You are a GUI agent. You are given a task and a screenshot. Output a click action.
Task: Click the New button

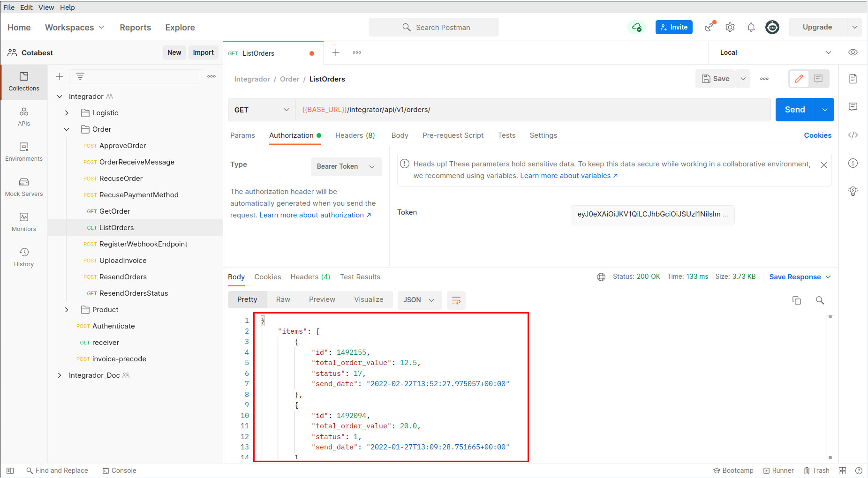(x=174, y=52)
